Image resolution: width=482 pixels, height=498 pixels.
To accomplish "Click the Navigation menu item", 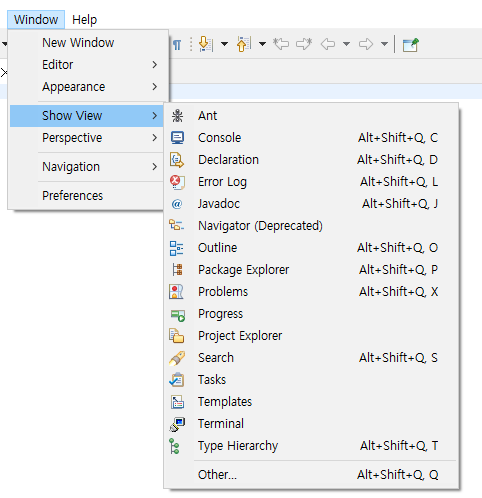I will tap(87, 166).
